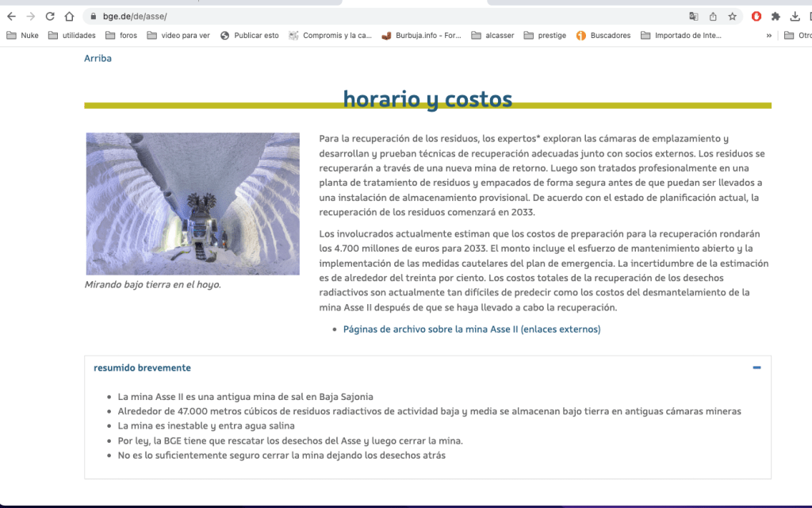
Task: Open the 'Publicar esto' bookmark
Action: tap(250, 35)
